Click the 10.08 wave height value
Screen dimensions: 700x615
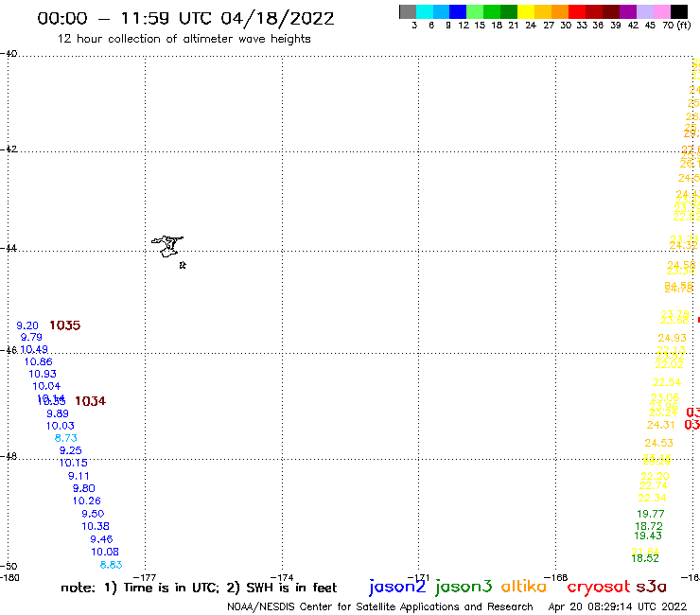pos(105,552)
